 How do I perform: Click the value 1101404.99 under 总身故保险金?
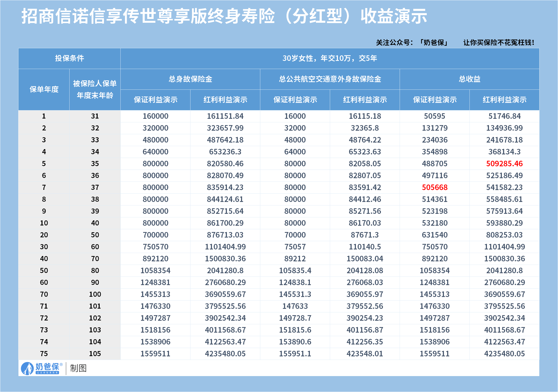click(x=225, y=247)
